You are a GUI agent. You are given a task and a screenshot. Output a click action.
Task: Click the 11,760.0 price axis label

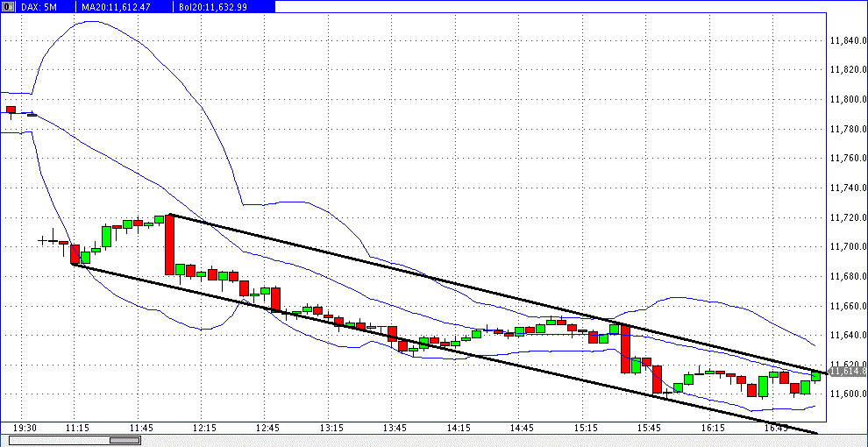pos(848,159)
